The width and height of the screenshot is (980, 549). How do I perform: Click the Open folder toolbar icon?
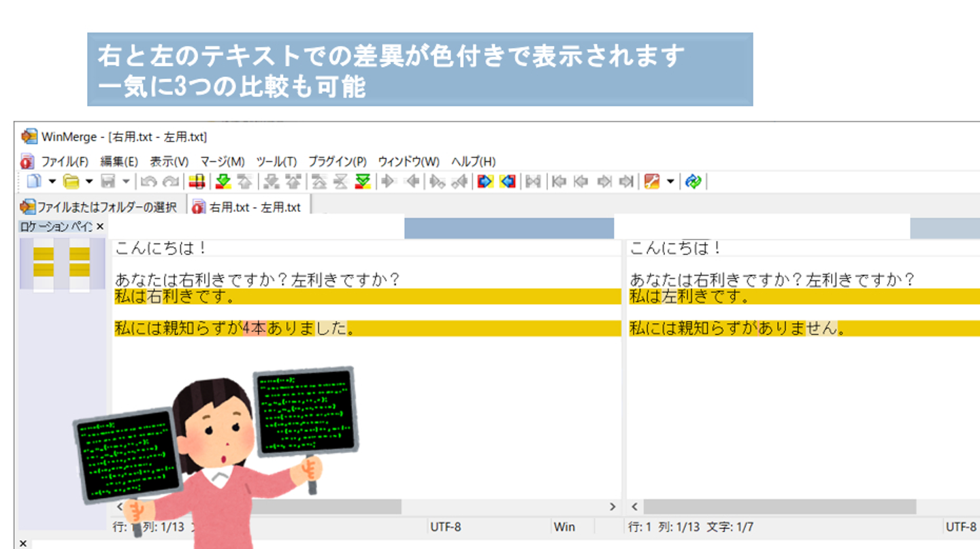click(x=71, y=182)
